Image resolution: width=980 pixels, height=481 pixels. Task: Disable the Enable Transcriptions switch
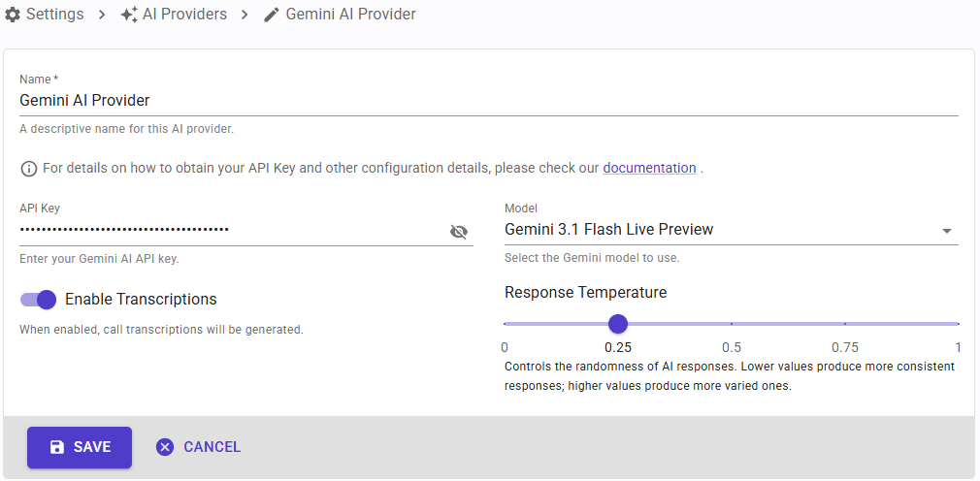tap(39, 300)
